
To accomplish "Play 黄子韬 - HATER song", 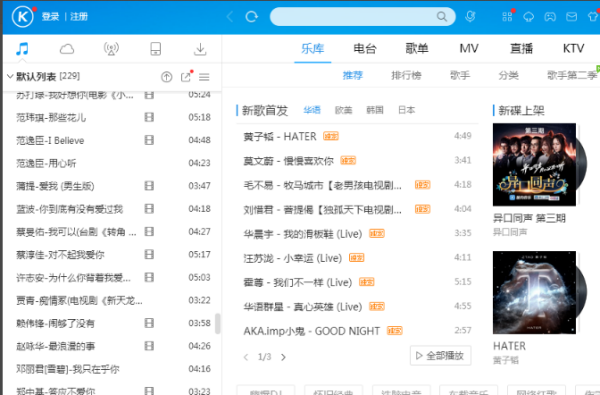I will point(280,136).
